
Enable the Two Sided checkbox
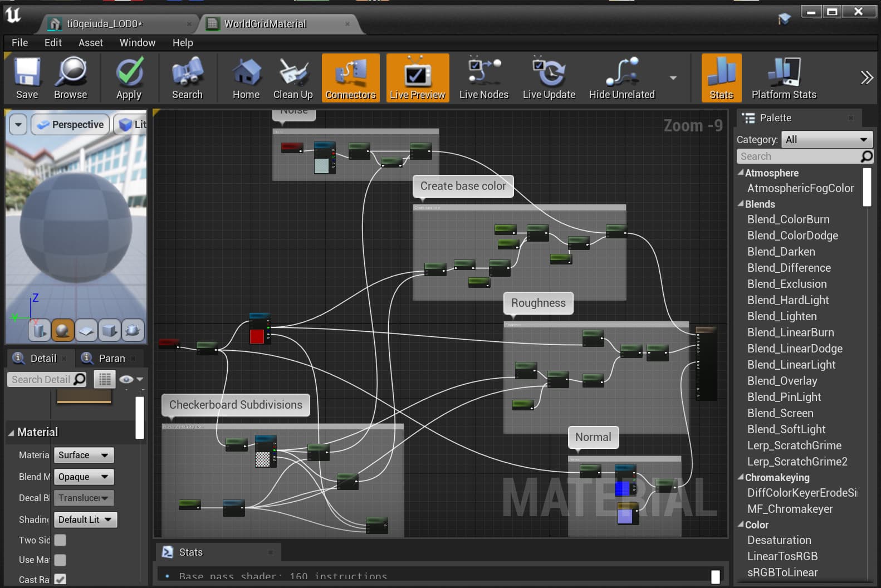pos(60,540)
